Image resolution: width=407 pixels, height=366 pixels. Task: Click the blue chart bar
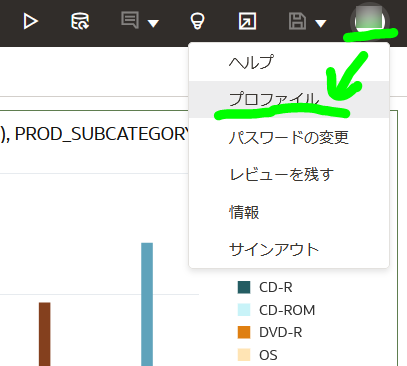(147, 304)
